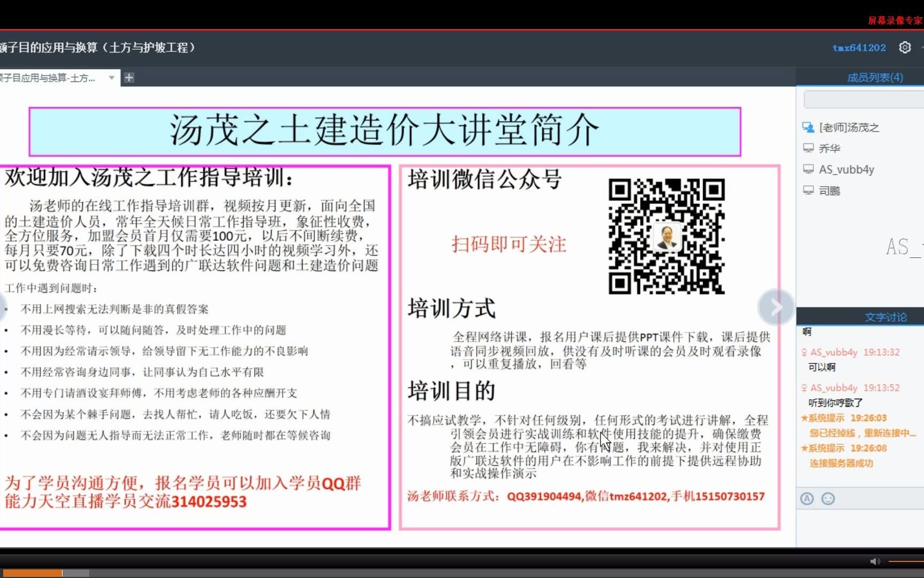
Task: Open the settings gear icon
Action: 904,48
